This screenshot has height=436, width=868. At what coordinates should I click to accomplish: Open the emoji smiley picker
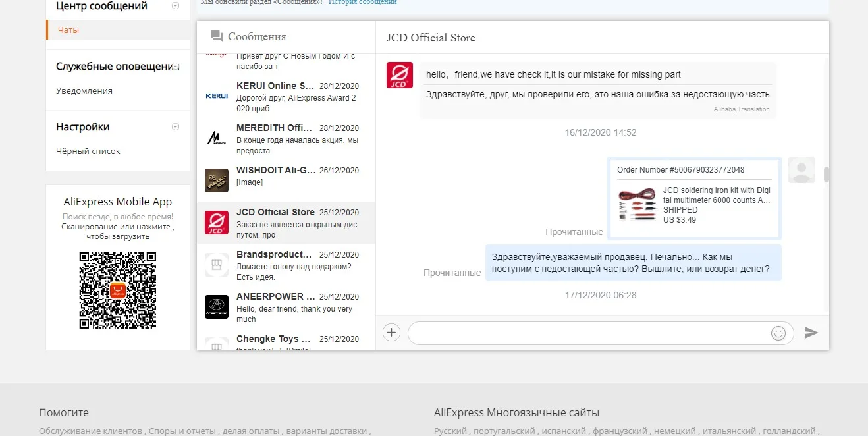click(x=778, y=333)
